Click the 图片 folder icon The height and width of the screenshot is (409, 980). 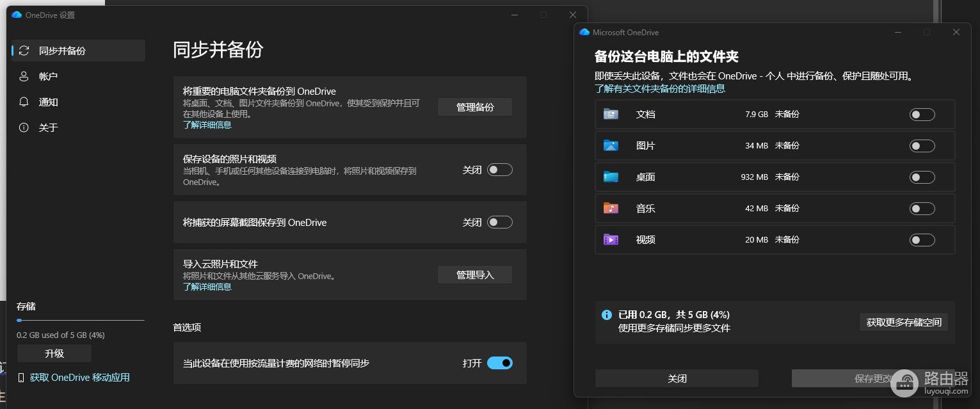611,145
